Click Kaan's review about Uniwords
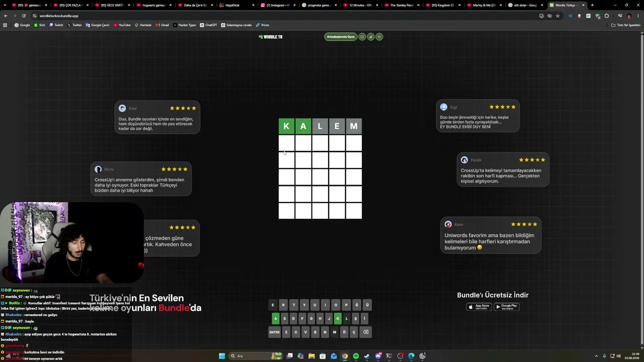Viewport: 644px width, 362px height. (x=491, y=235)
